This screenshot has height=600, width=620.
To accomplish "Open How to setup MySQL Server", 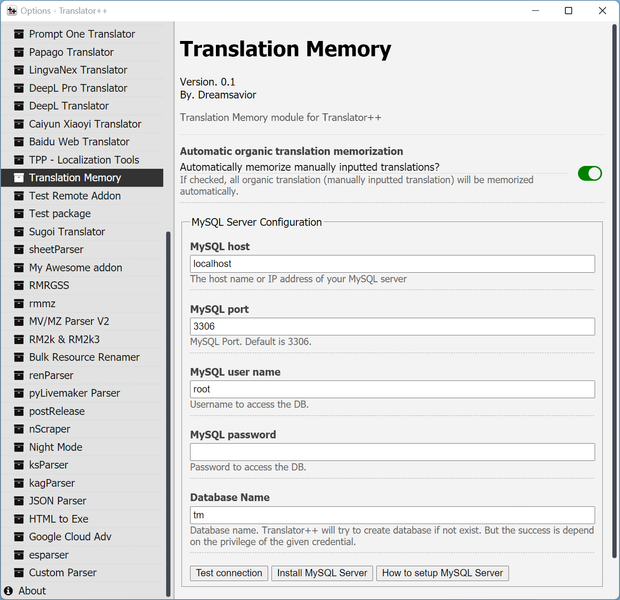I will (442, 573).
